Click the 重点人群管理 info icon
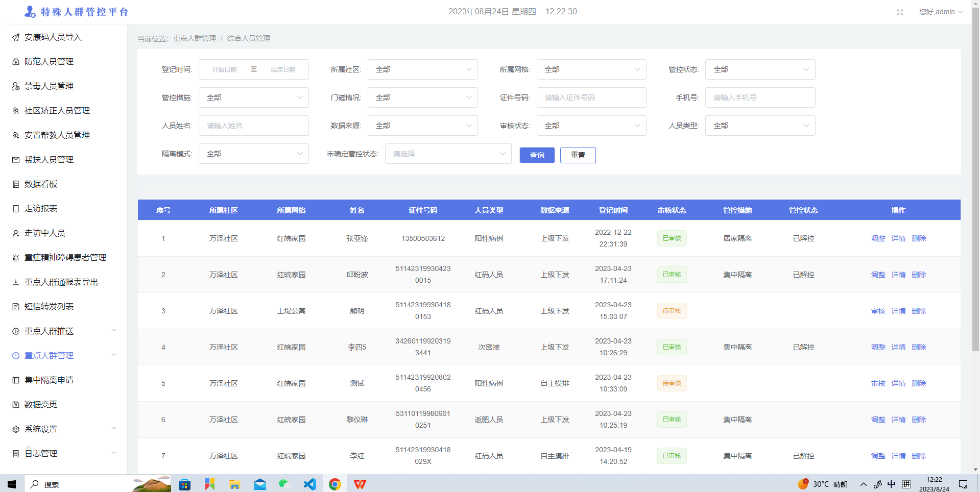Image resolution: width=980 pixels, height=492 pixels. pyautogui.click(x=16, y=356)
